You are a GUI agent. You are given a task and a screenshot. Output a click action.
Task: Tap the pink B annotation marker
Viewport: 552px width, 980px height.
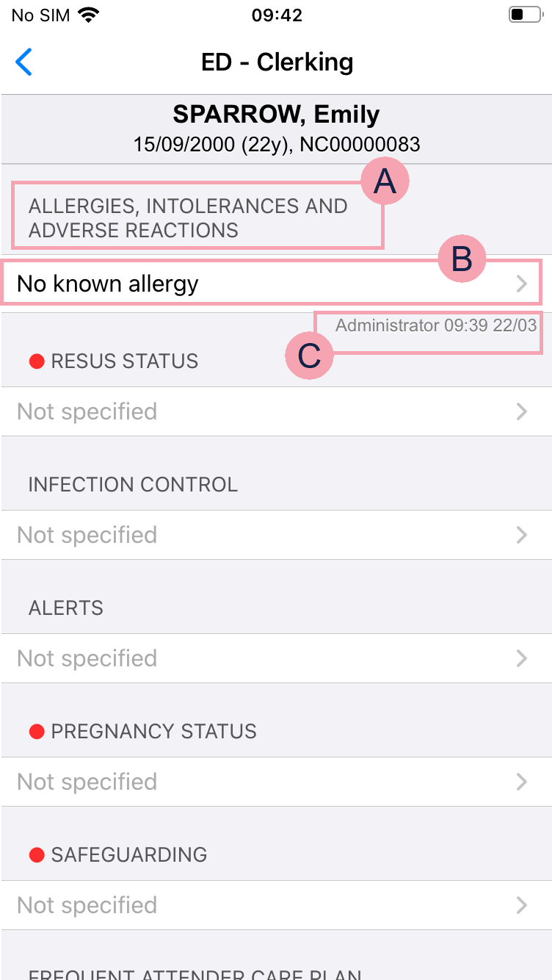point(462,260)
